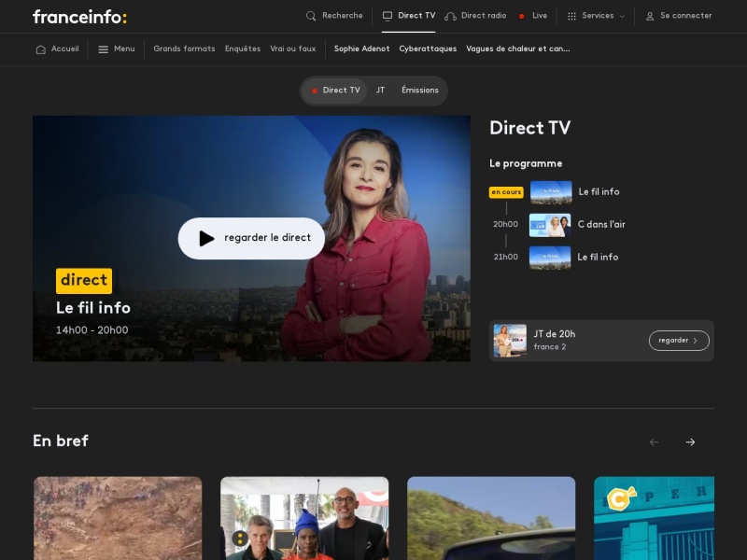This screenshot has width=747, height=560.
Task: Click the franceinfo logo
Action: pos(79,17)
